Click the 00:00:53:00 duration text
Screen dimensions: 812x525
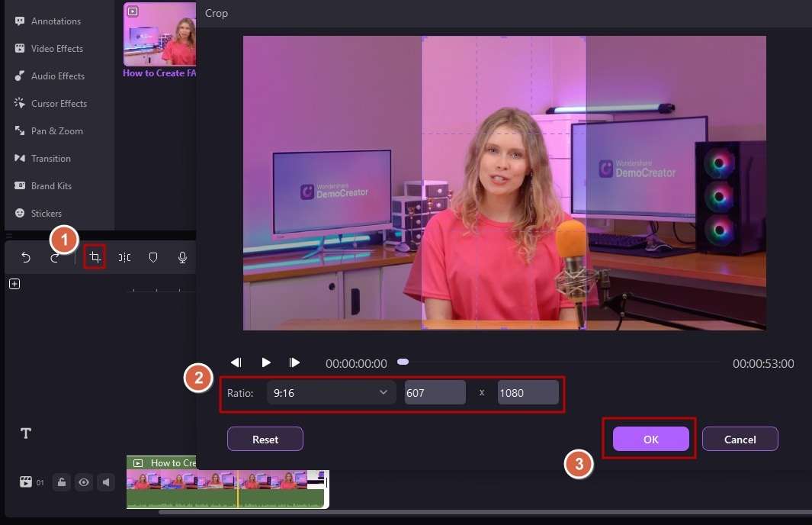[763, 363]
